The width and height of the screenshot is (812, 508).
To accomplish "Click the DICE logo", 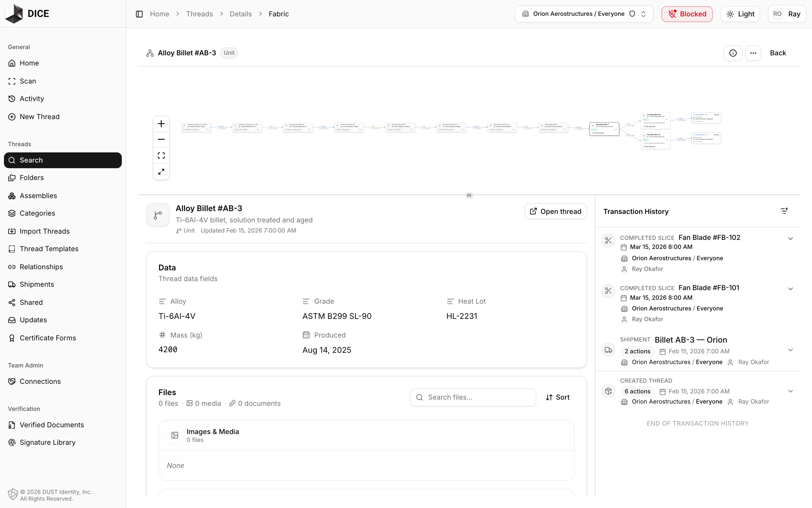I will click(x=27, y=14).
